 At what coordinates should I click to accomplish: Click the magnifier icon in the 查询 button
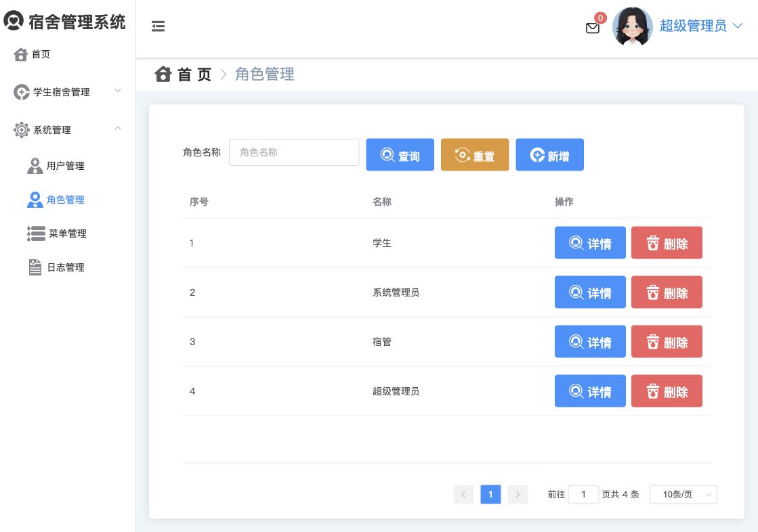387,154
